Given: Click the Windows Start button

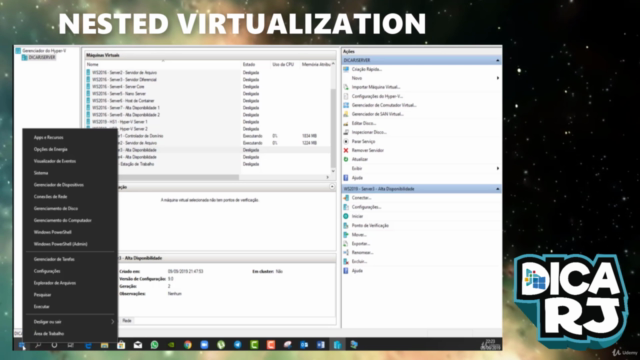Looking at the screenshot, I should [x=22, y=345].
